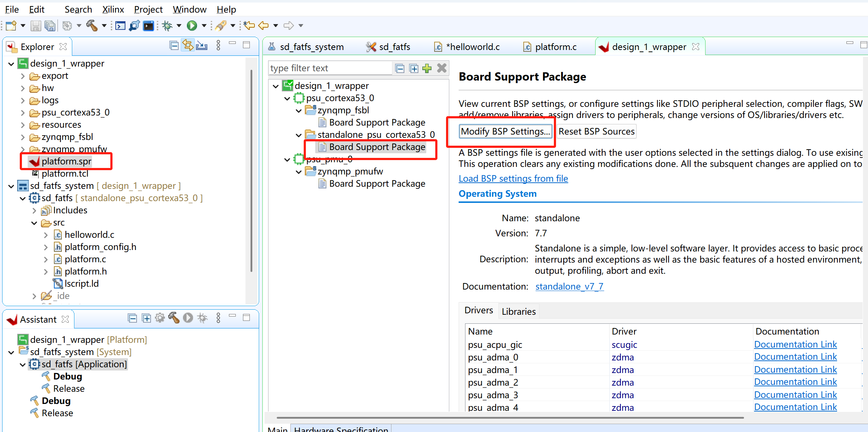Open the Xilinx menu
868x432 pixels.
(113, 10)
